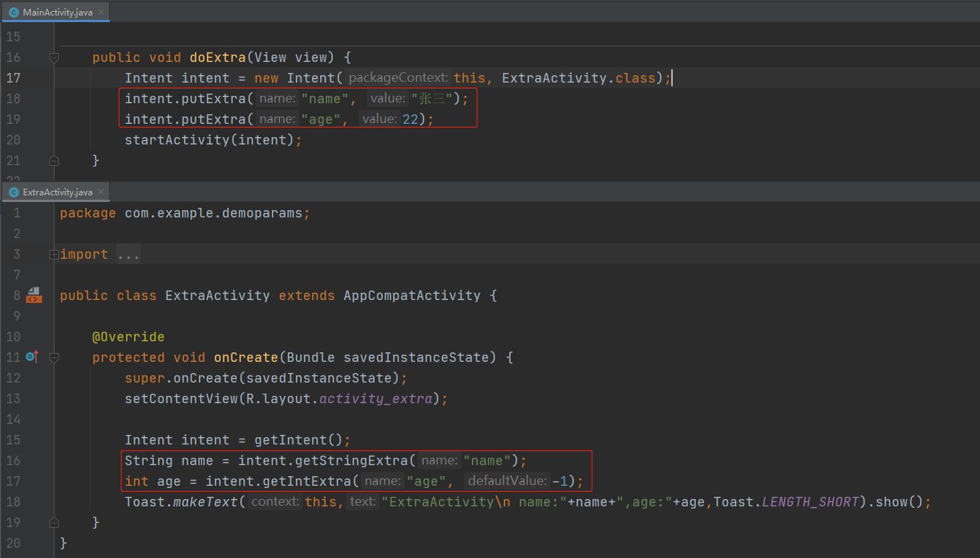This screenshot has height=558, width=980.
Task: Click line number 17 in MainActivity gutter
Action: [x=13, y=78]
